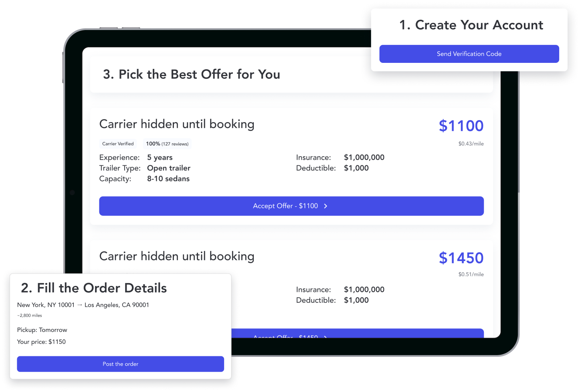580x392 pixels.
Task: Click the Send Verification Code button
Action: [x=469, y=54]
